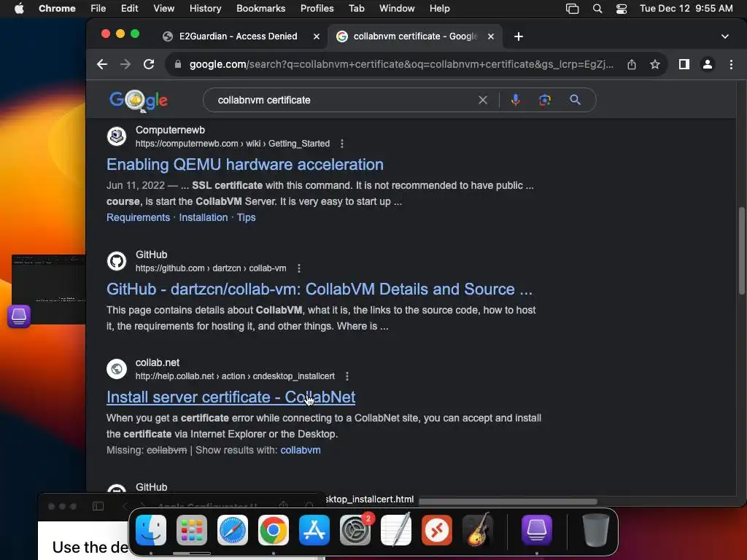Open the Help menu

[x=439, y=9]
